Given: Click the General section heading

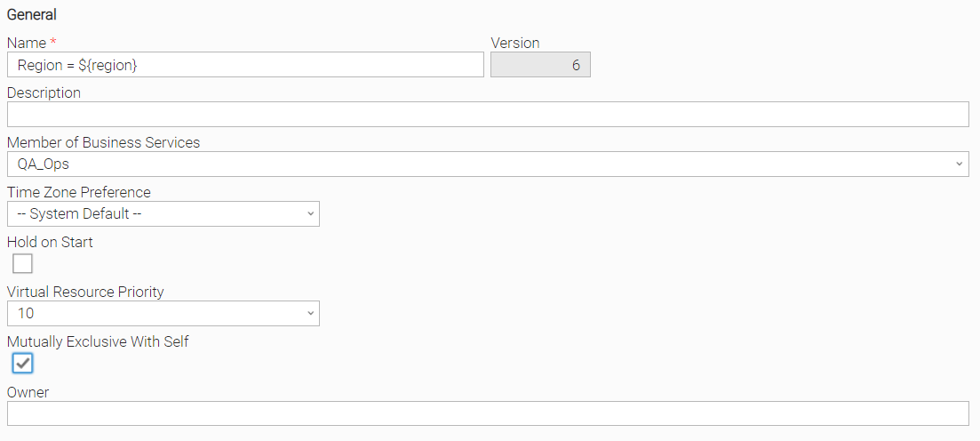Looking at the screenshot, I should tap(31, 15).
